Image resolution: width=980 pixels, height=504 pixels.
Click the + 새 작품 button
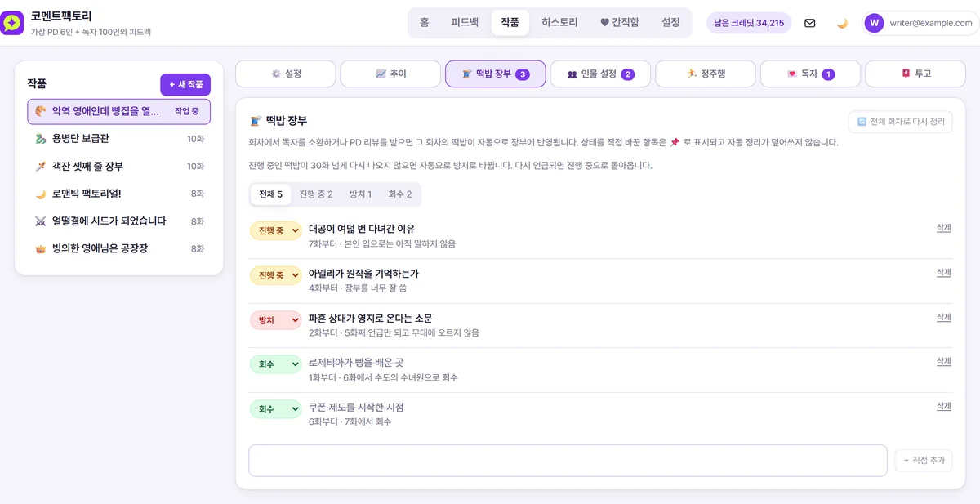pyautogui.click(x=185, y=84)
